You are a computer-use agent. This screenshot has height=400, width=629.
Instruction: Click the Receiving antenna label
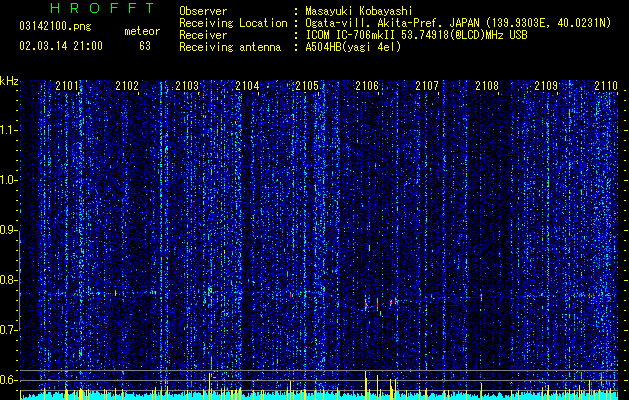pyautogui.click(x=230, y=47)
